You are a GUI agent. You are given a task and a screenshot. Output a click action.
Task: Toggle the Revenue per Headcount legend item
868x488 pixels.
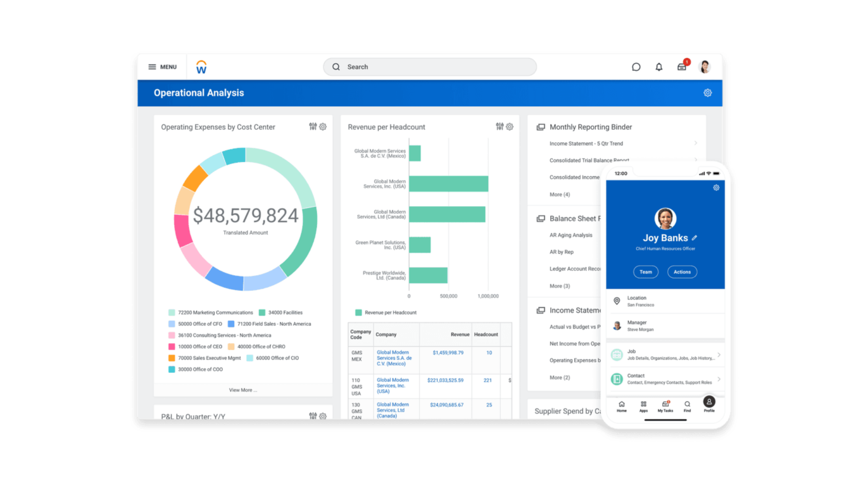pyautogui.click(x=386, y=313)
